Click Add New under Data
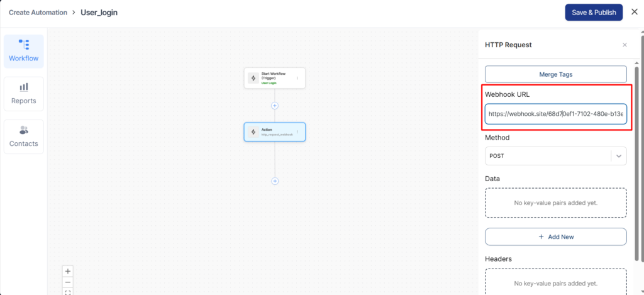 pyautogui.click(x=555, y=237)
